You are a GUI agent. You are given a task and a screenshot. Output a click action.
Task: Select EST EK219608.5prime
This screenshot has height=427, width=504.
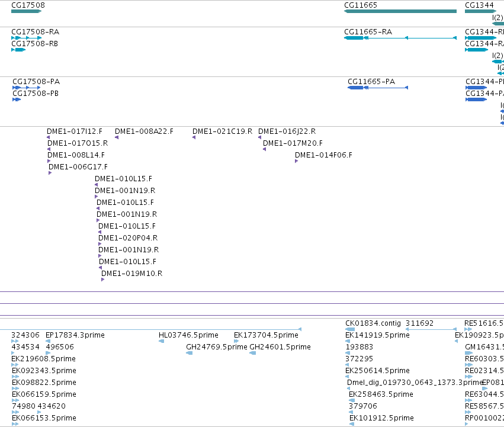15,365
